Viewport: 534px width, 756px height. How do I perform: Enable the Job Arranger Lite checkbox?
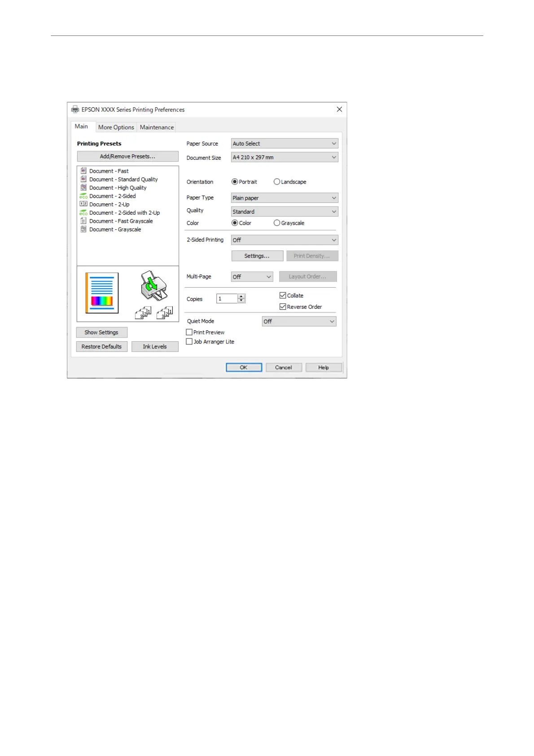pos(189,342)
